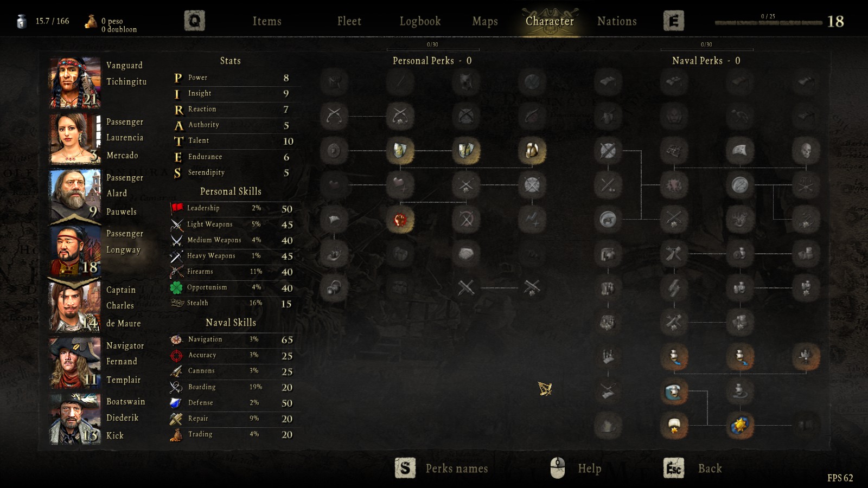Viewport: 868px width, 488px height.
Task: Open the Items tab
Action: (x=267, y=21)
